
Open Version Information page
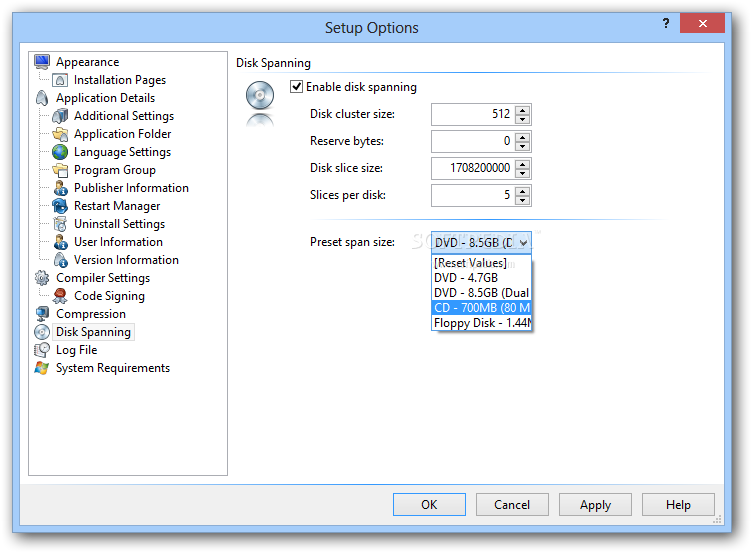(x=126, y=259)
